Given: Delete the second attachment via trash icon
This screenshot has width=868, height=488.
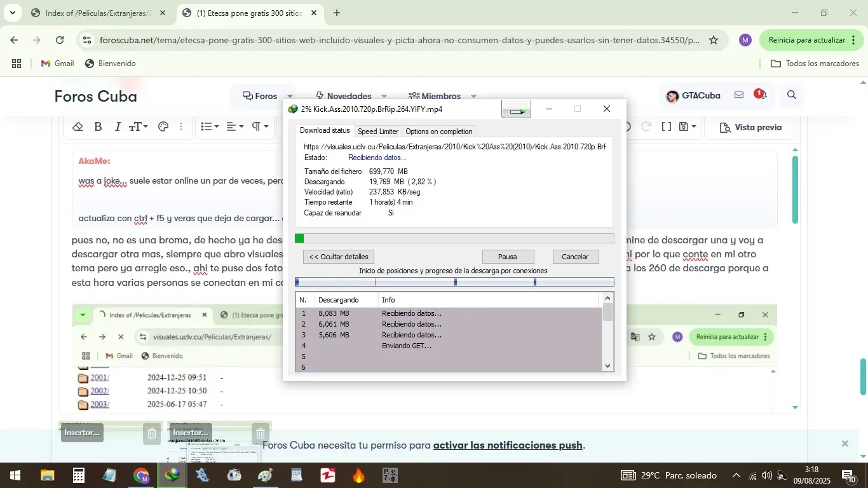Looking at the screenshot, I should coord(261,434).
